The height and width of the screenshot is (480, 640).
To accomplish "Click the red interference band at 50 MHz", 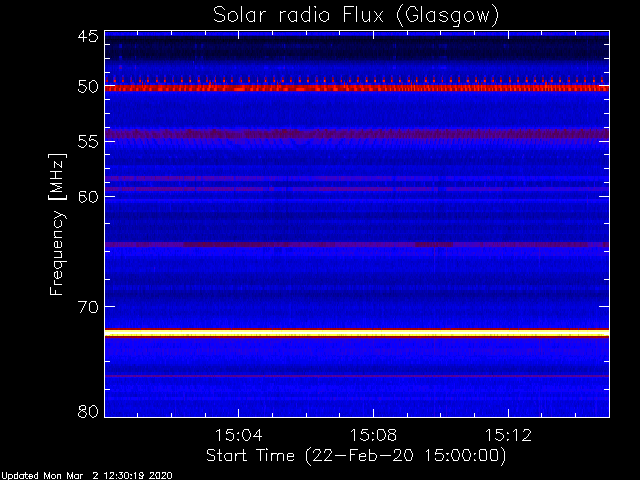I will tap(357, 88).
